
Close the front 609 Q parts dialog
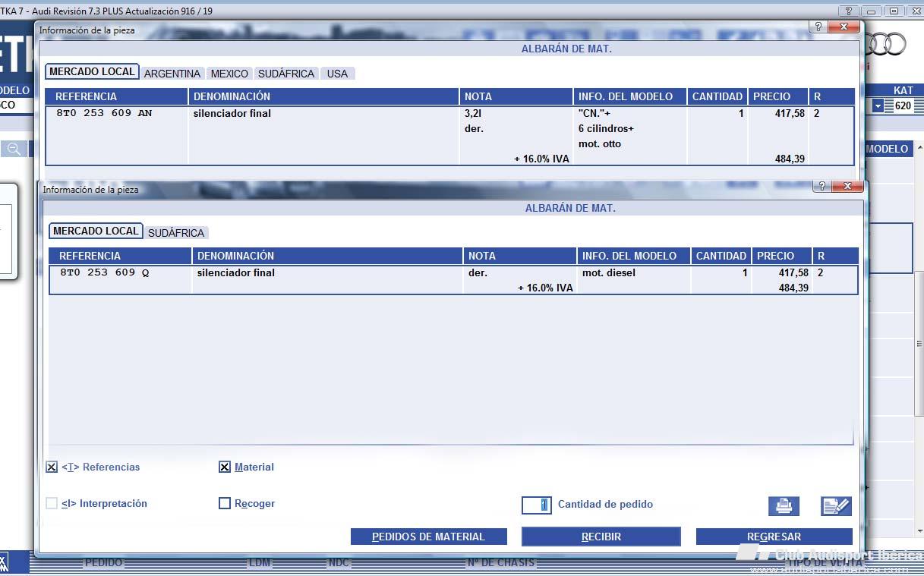click(847, 186)
